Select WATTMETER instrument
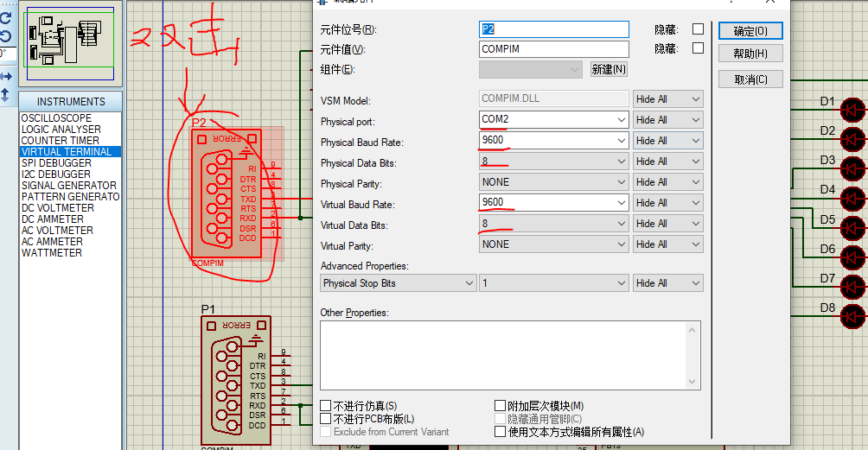 70,253
